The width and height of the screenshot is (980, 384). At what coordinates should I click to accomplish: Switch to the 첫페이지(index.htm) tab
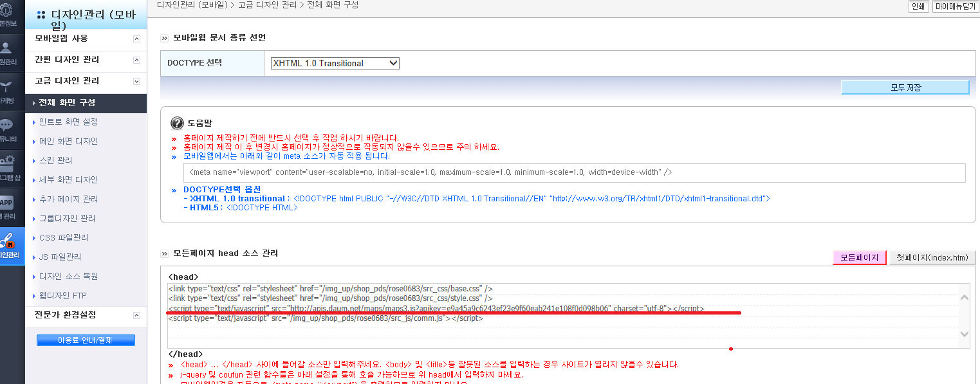pyautogui.click(x=932, y=257)
